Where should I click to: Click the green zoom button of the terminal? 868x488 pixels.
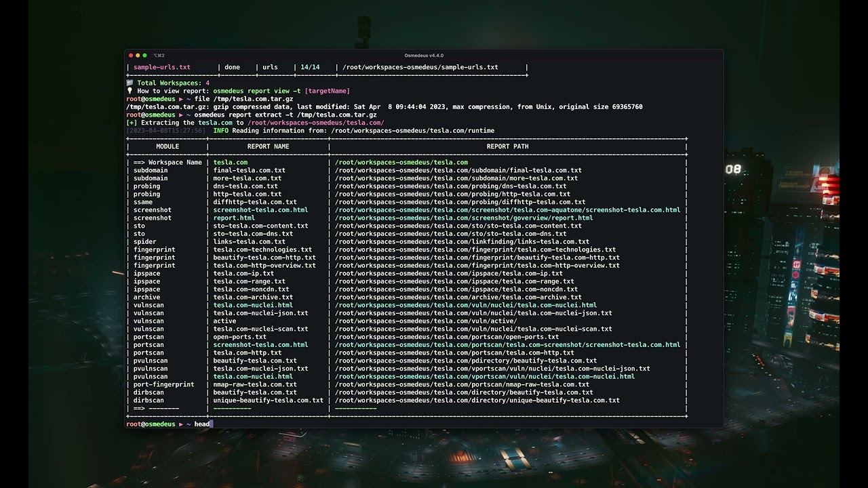[144, 56]
